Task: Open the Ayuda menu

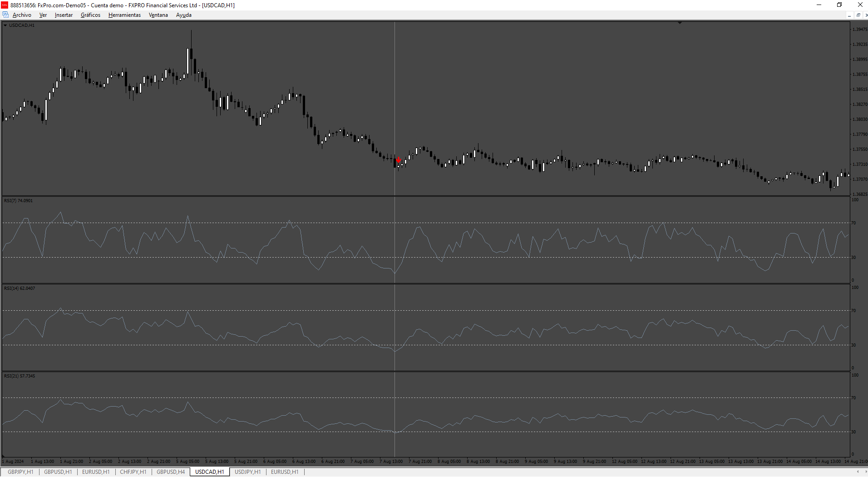Action: pyautogui.click(x=183, y=15)
